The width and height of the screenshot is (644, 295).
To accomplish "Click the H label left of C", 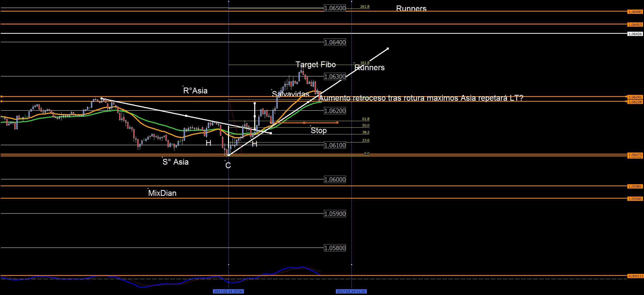I will tap(208, 143).
